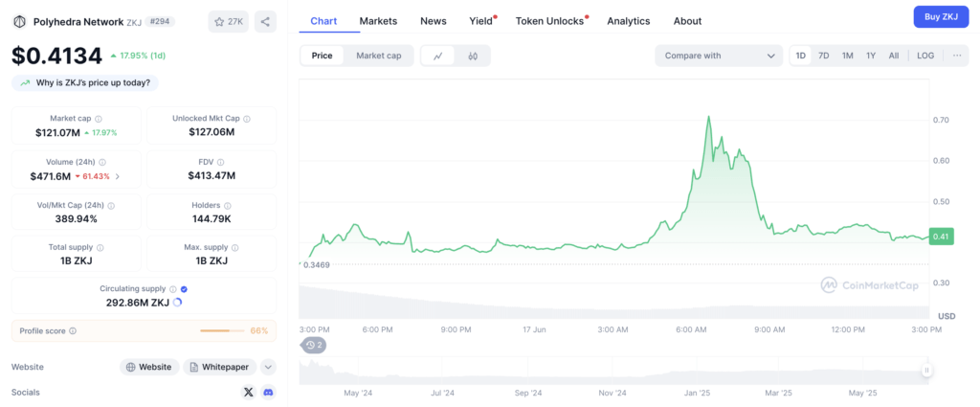This screenshot has width=980, height=407.
Task: Open the Markets tab
Action: pos(378,21)
